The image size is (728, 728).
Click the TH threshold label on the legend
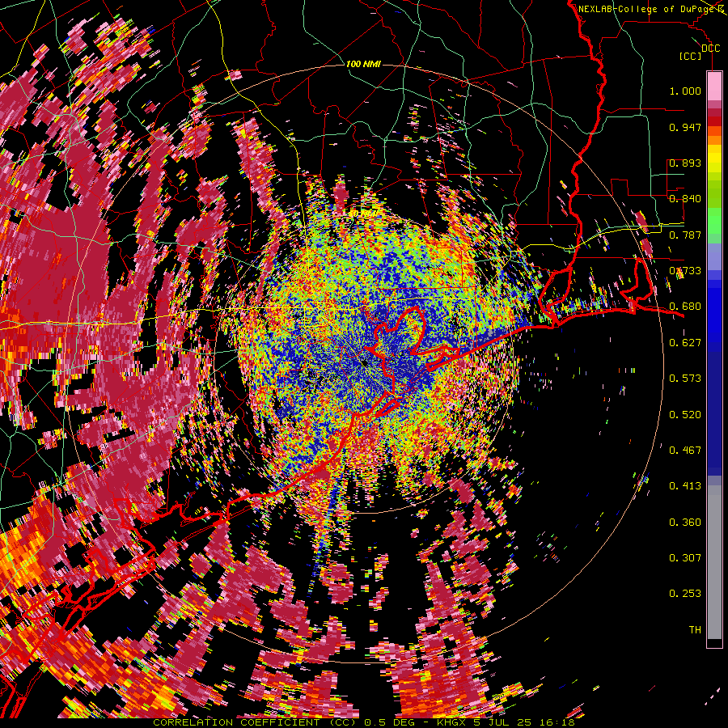[695, 630]
